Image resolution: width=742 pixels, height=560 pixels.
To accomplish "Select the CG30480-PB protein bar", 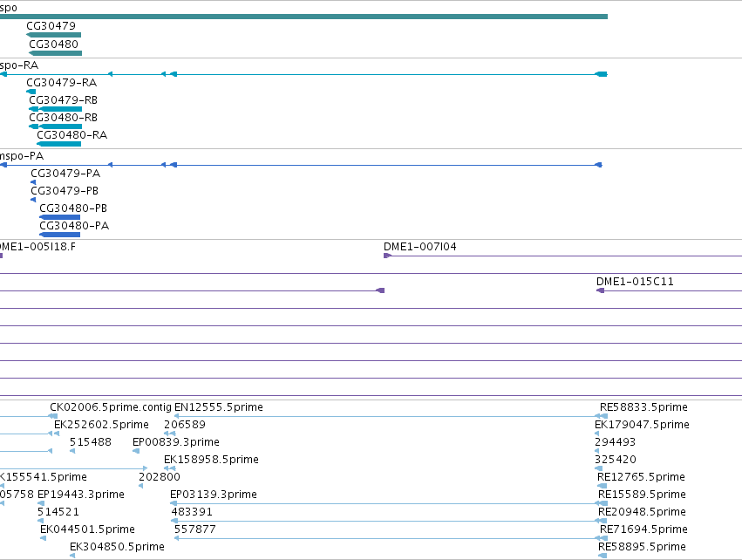I will click(59, 217).
